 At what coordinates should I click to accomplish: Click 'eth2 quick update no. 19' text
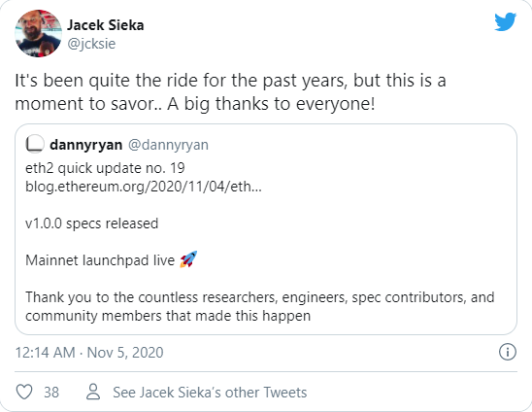pos(105,168)
